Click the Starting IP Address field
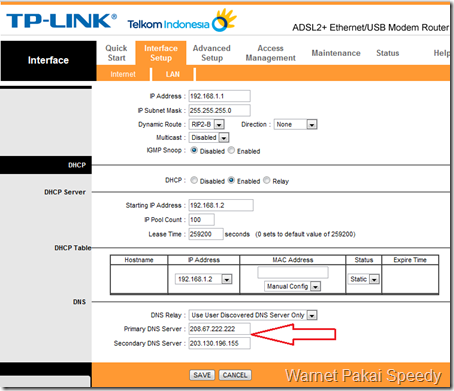This screenshot has width=454, height=391. tap(221, 205)
